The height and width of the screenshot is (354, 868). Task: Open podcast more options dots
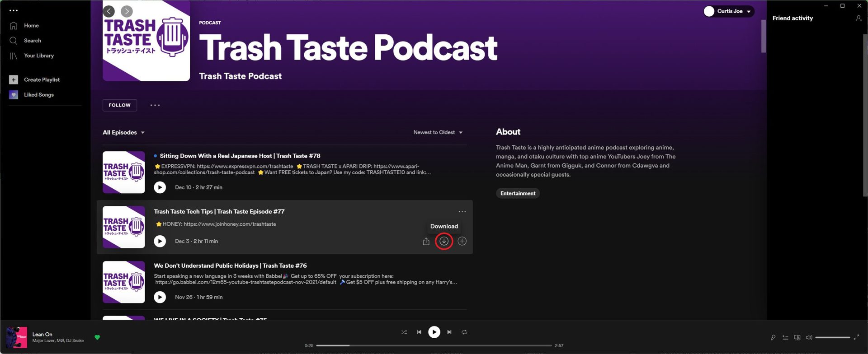155,105
